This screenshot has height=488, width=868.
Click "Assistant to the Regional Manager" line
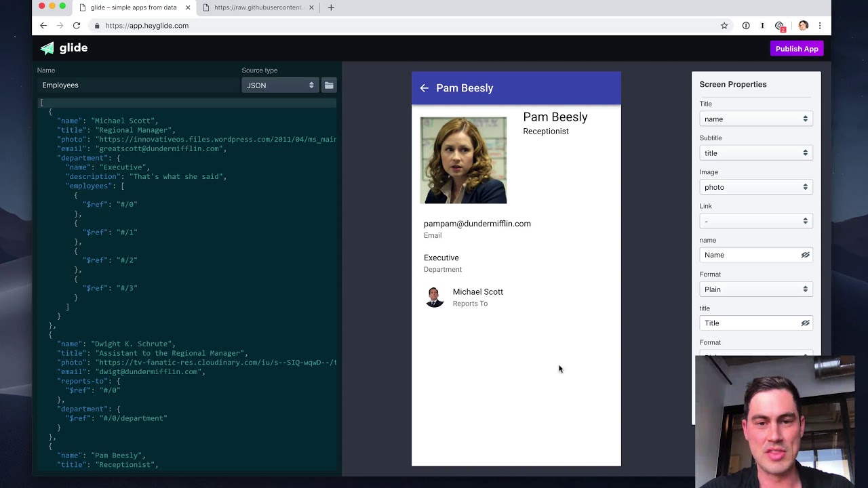tap(153, 353)
